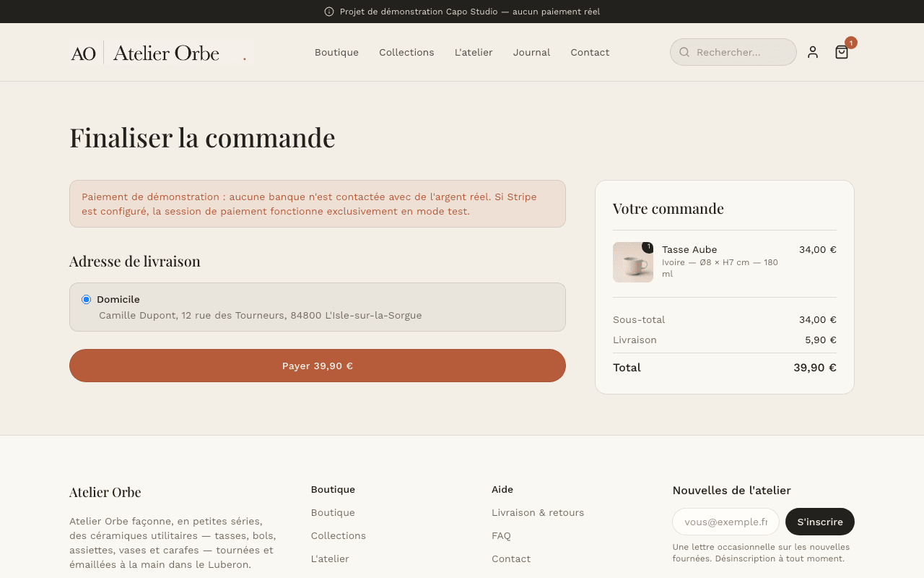Click the Sous-total 34,00 € value
This screenshot has height=578, width=924.
tap(818, 319)
